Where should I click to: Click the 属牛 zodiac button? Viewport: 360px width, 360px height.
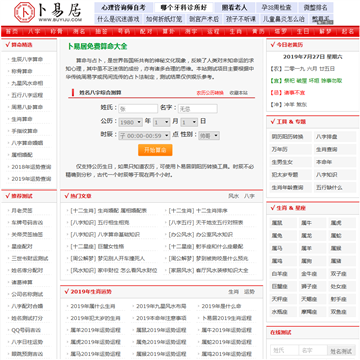point(313,223)
